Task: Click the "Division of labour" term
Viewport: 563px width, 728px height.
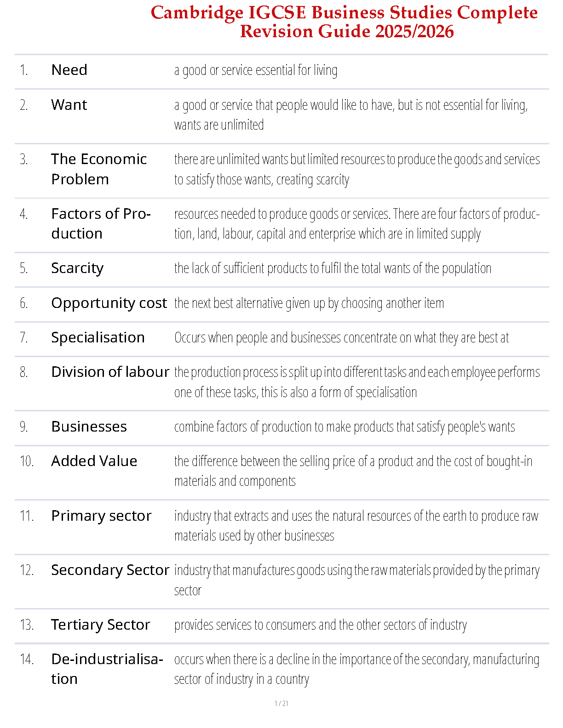Action: click(x=110, y=372)
